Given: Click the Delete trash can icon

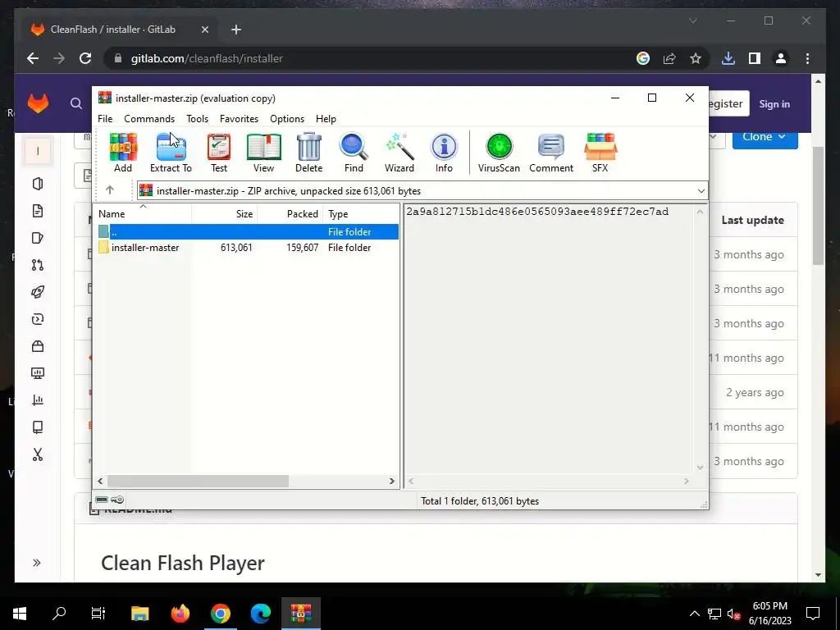Looking at the screenshot, I should click(309, 153).
